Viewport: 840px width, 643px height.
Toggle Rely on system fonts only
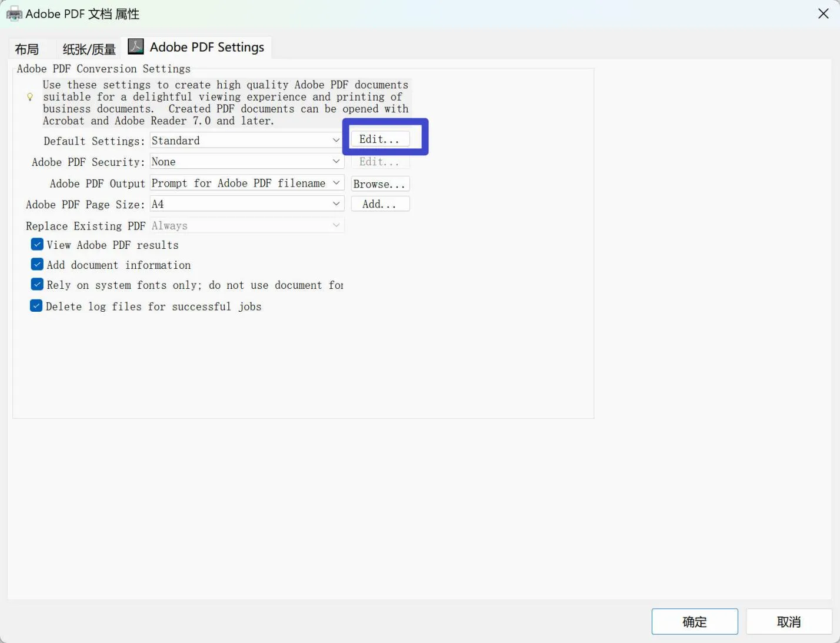click(x=36, y=284)
